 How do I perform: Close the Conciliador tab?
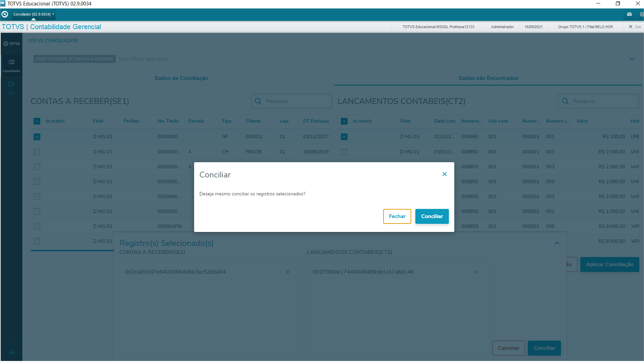53,14
